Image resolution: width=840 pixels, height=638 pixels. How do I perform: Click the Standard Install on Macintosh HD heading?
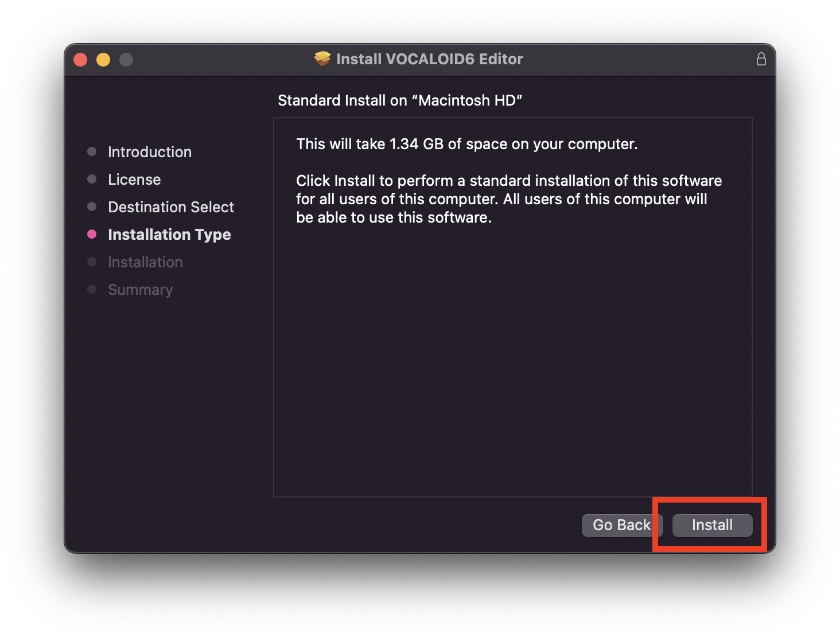400,100
